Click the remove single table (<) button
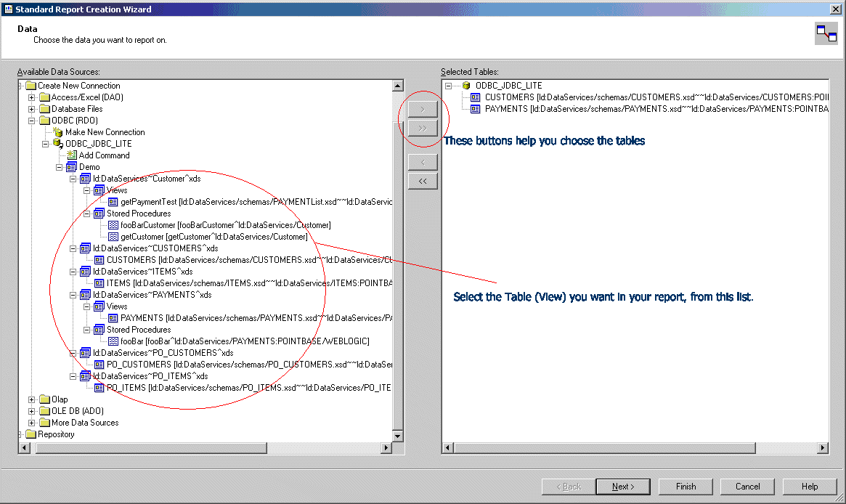Screen dimensions: 846x504 pyautogui.click(x=423, y=163)
